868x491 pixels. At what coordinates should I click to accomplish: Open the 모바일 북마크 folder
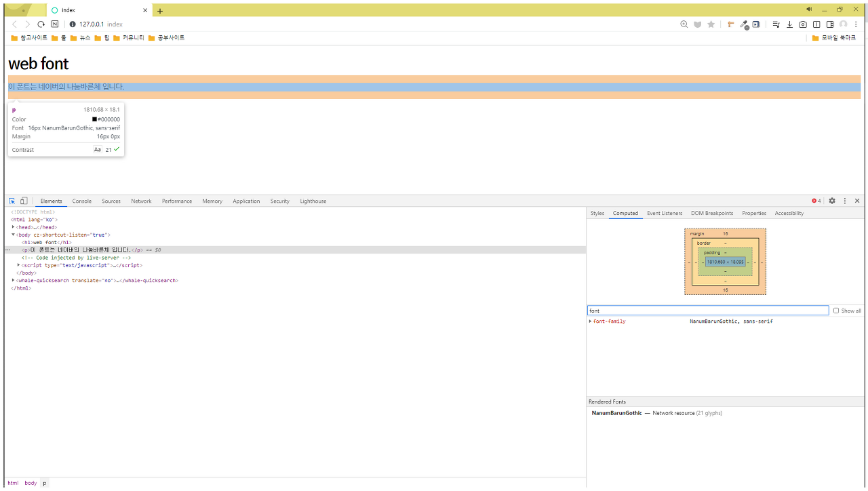(x=834, y=38)
